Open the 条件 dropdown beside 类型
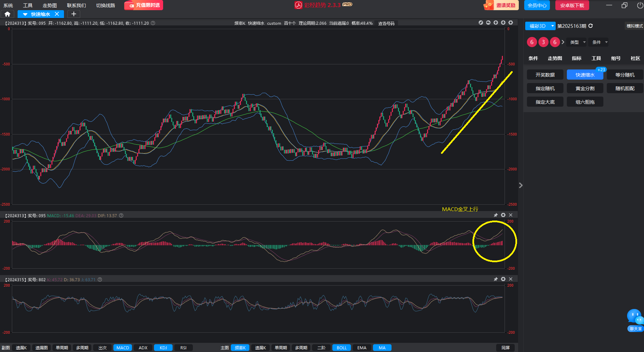 tap(599, 42)
